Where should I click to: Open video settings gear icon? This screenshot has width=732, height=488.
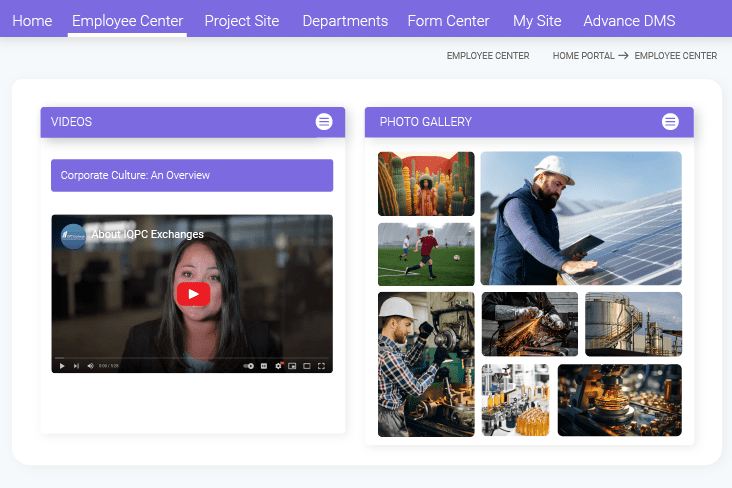[x=279, y=366]
